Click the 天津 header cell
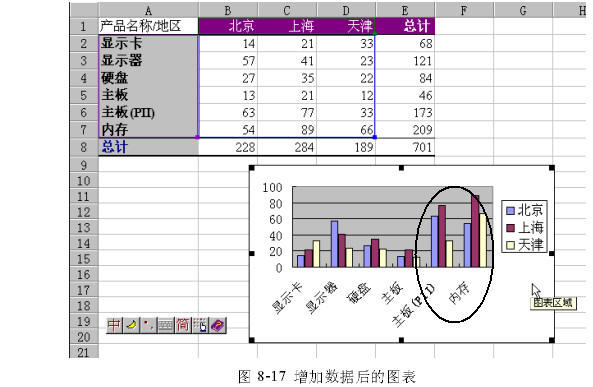 coord(346,26)
